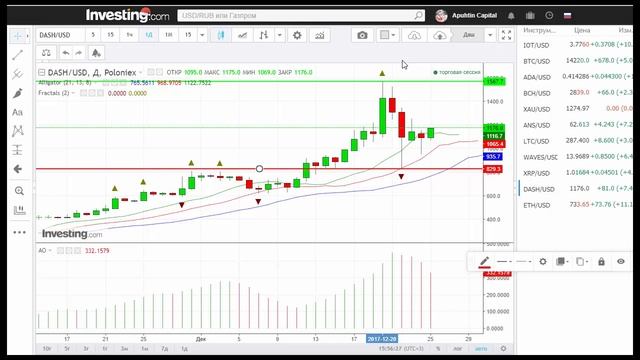This screenshot has height=360, width=640.
Task: Open the portfolio briefcase icon in header
Action: click(x=530, y=16)
